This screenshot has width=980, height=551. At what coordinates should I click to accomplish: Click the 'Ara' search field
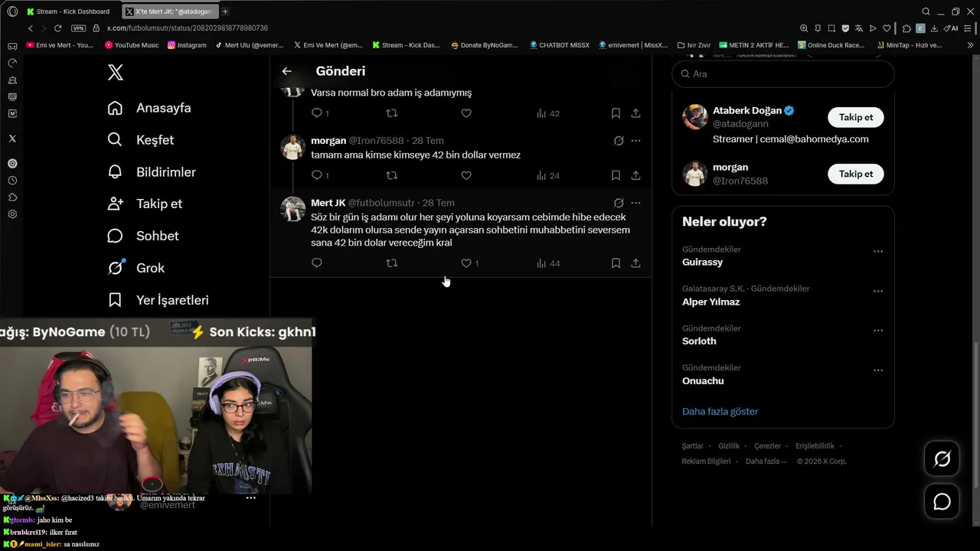(782, 74)
